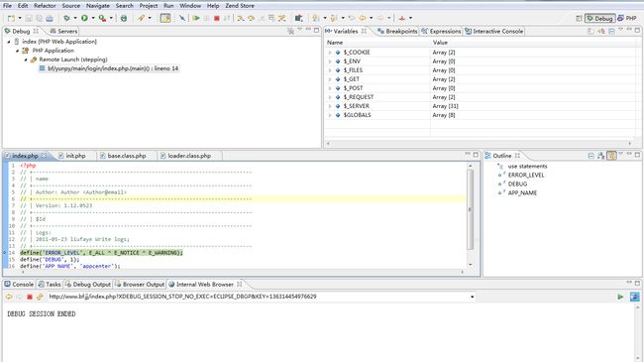
Task: Click the Collapse All icon in Variables view
Action: pyautogui.click(x=611, y=31)
